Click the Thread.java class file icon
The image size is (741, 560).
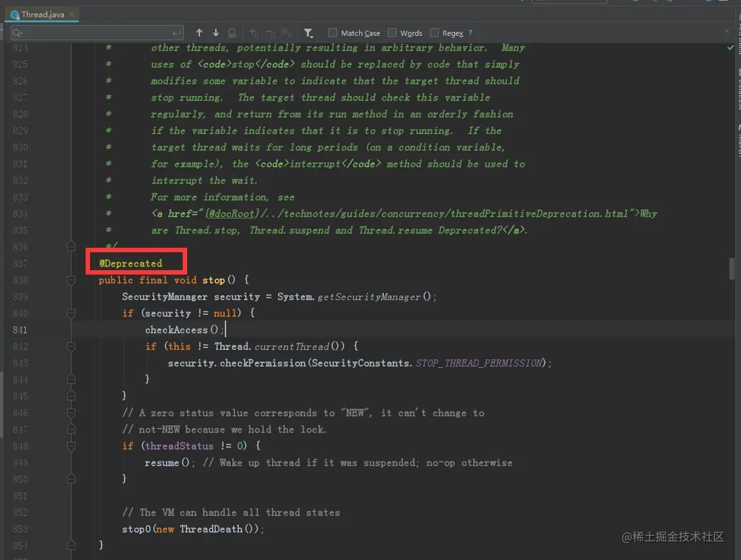[15, 15]
